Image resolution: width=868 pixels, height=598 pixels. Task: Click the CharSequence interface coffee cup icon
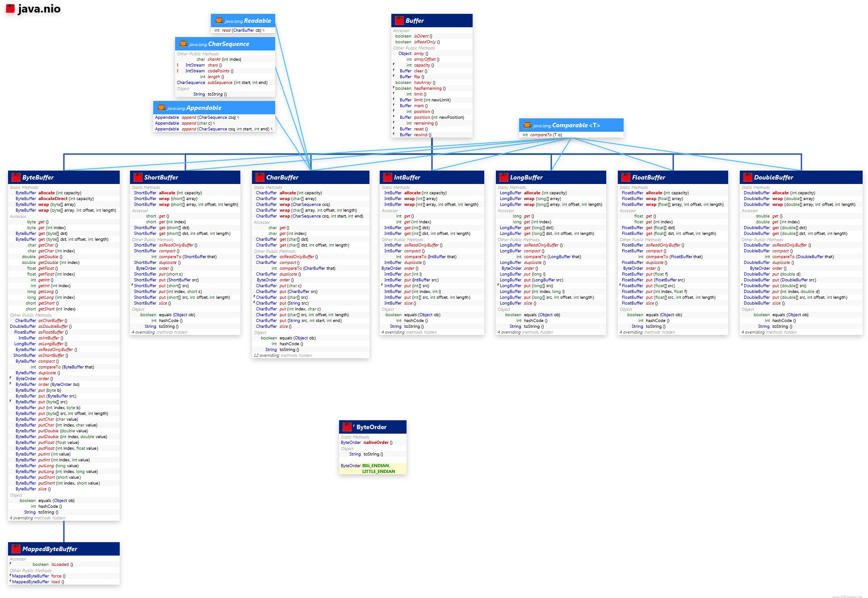click(x=183, y=44)
